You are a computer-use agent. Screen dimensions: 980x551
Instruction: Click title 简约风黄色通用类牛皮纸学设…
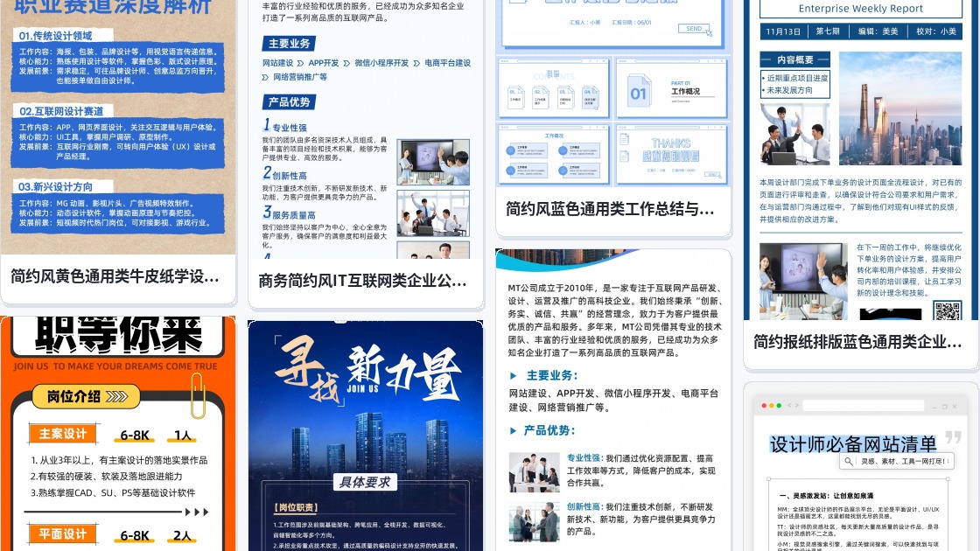pyautogui.click(x=115, y=276)
